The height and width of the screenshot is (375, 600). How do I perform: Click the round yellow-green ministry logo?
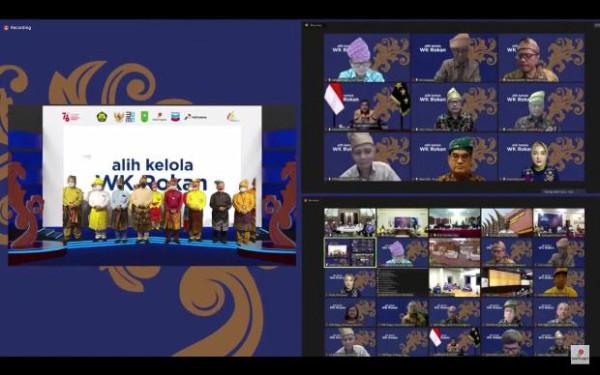pyautogui.click(x=102, y=117)
